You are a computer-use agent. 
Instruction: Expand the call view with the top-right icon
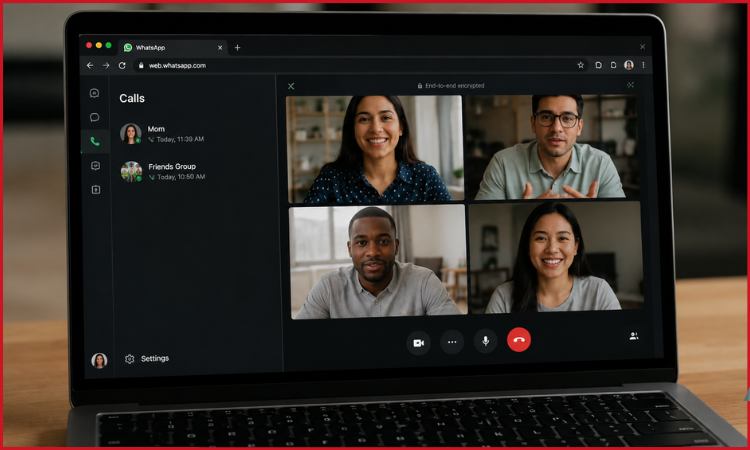(630, 85)
